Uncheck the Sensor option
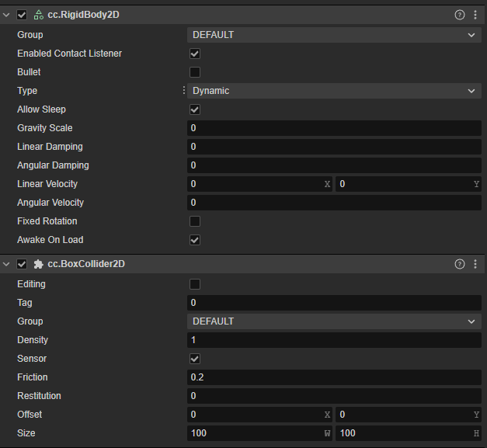Viewport: 487px width, 448px height. [x=195, y=359]
